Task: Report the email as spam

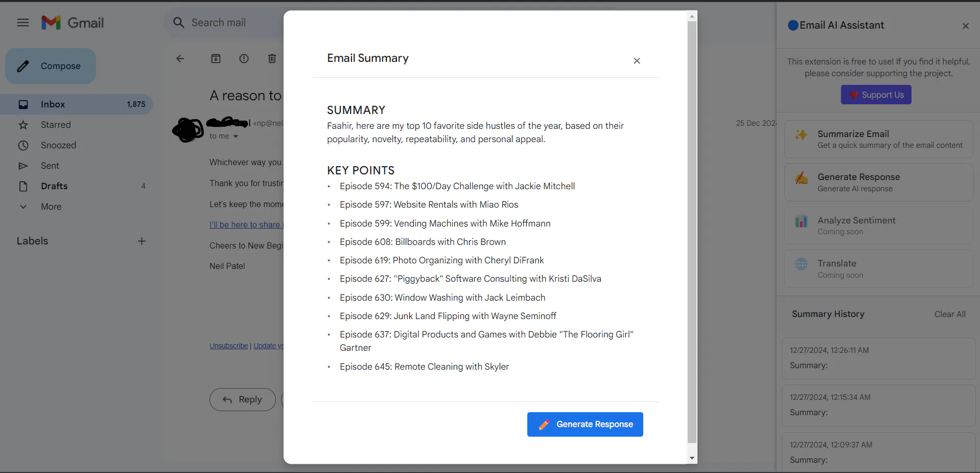Action: click(x=244, y=58)
